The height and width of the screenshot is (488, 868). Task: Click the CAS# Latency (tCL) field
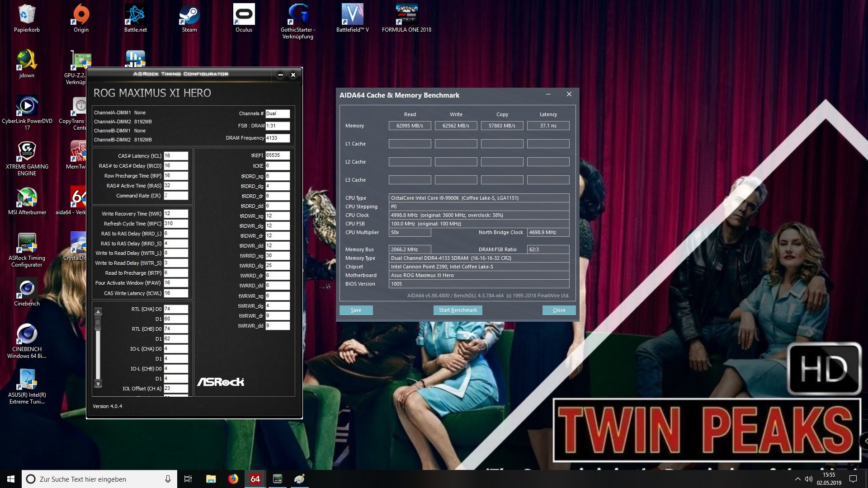tap(175, 156)
